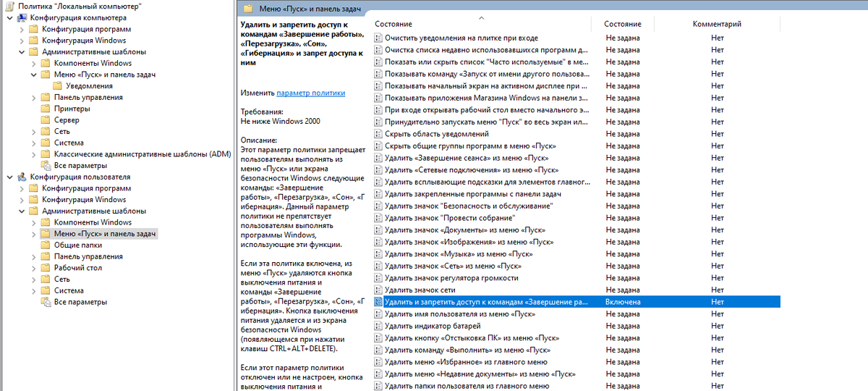This screenshot has height=391, width=868.
Task: Click «Включена» state of highlighted policy
Action: (623, 302)
